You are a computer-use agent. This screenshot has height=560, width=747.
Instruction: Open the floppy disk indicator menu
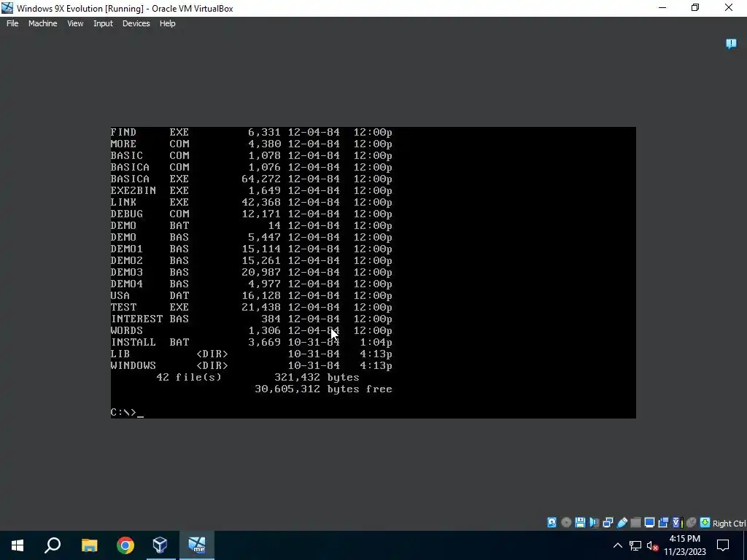(580, 522)
